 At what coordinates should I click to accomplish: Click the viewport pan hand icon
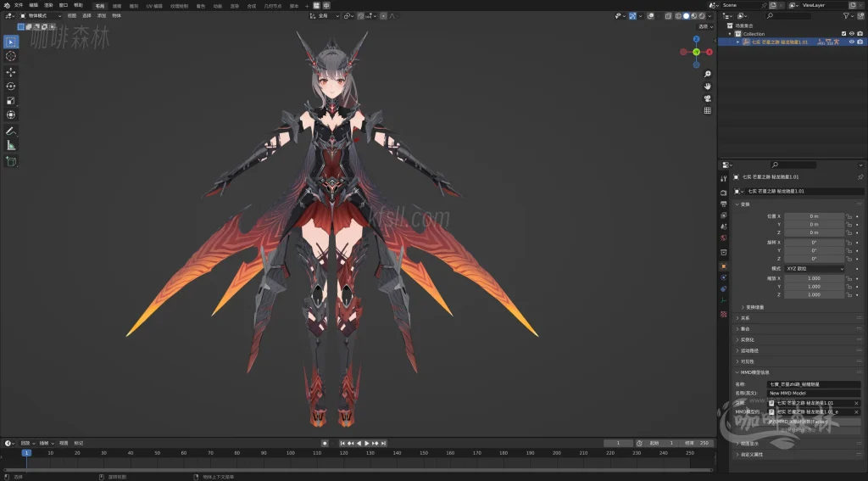click(x=707, y=86)
